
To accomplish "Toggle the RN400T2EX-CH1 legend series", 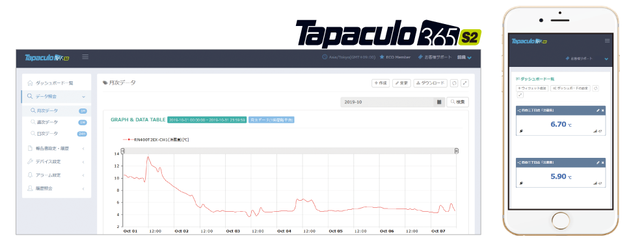I will [x=155, y=140].
